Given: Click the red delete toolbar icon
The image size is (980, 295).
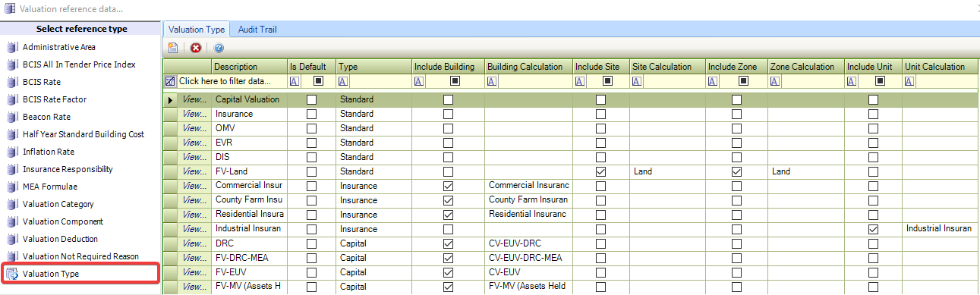Looking at the screenshot, I should 196,48.
